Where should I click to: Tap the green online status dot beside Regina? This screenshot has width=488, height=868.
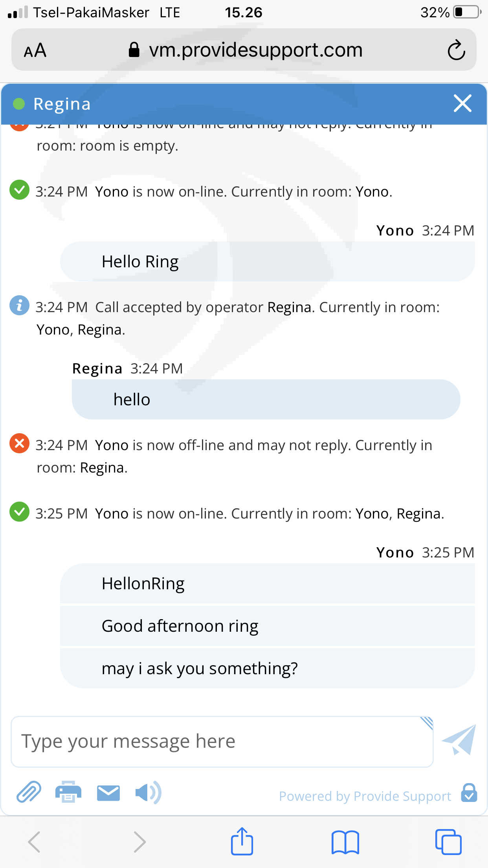point(19,104)
